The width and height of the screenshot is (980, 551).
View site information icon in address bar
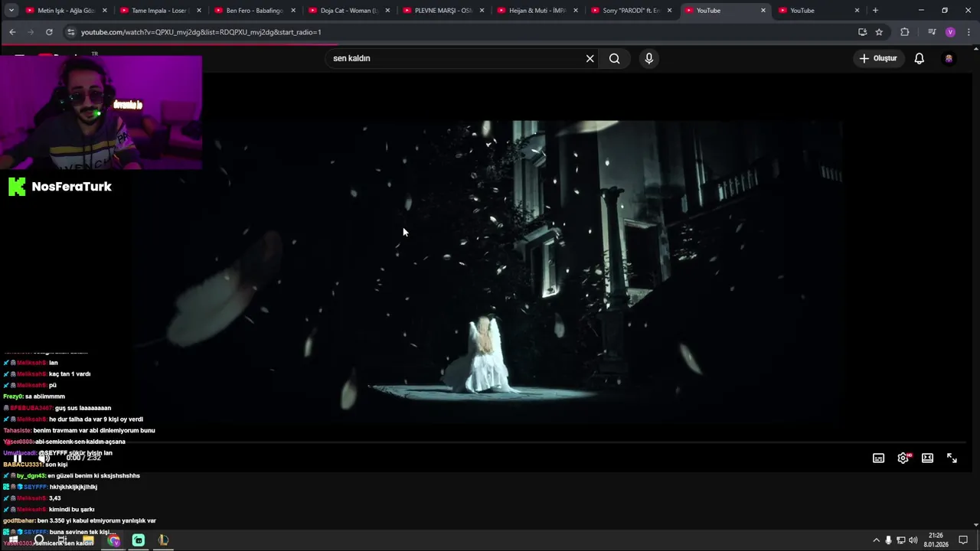(71, 32)
